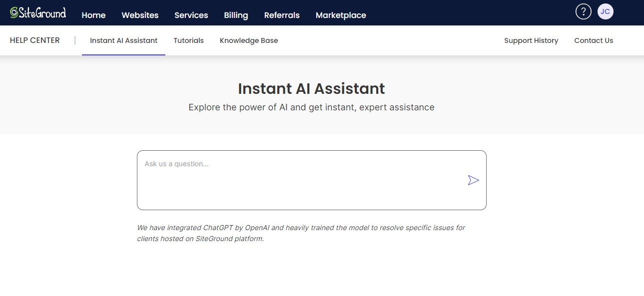Select the Instant AI Assistant tab
Viewport: 644px width, 296px height.
(x=123, y=40)
